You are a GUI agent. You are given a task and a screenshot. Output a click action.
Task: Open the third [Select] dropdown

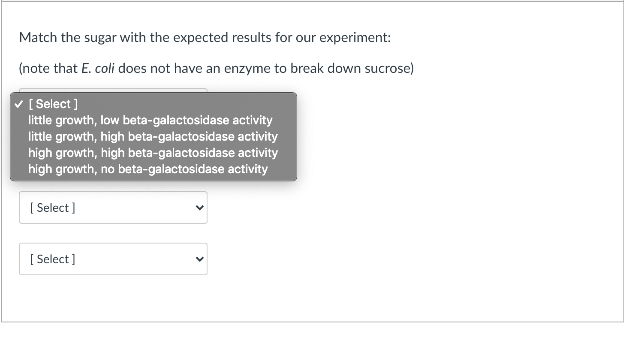(113, 259)
